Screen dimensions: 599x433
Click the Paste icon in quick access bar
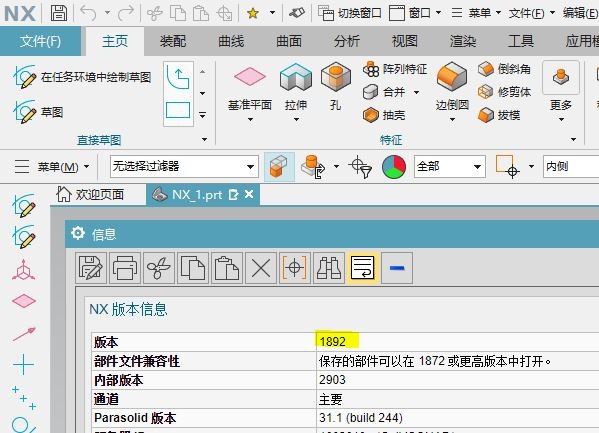click(201, 13)
